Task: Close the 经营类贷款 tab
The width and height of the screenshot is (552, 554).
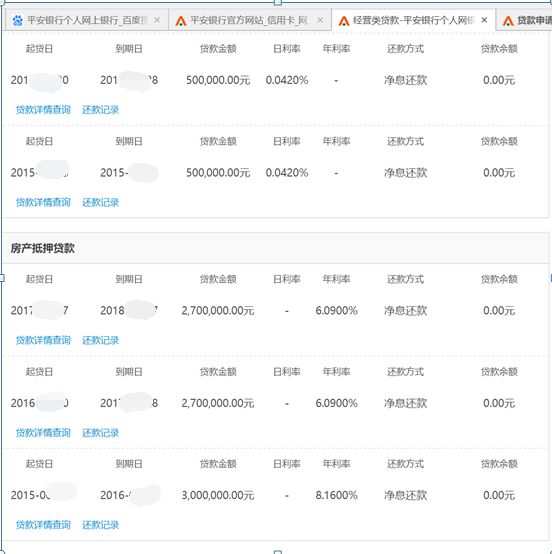Action: 485,20
